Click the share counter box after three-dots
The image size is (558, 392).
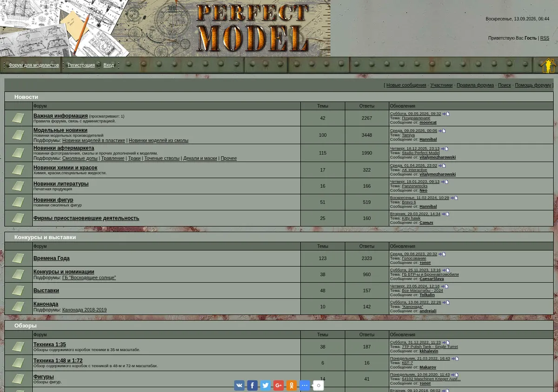click(319, 385)
